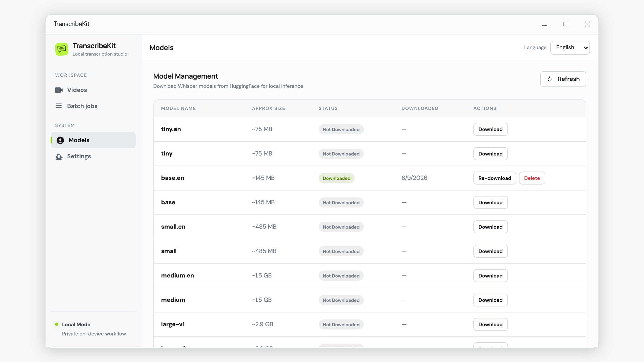Click the Downloaded status badge for base.en
The image size is (644, 362).
tap(336, 178)
